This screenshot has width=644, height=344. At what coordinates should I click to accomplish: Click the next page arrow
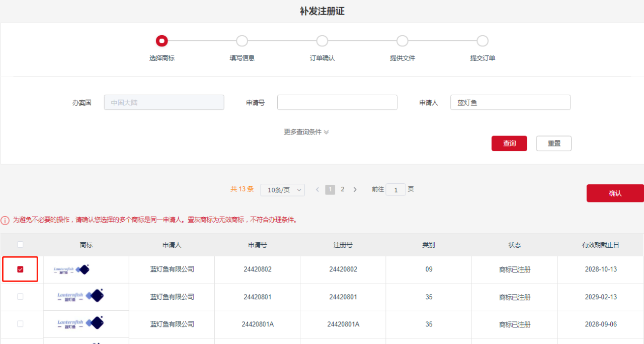(355, 189)
